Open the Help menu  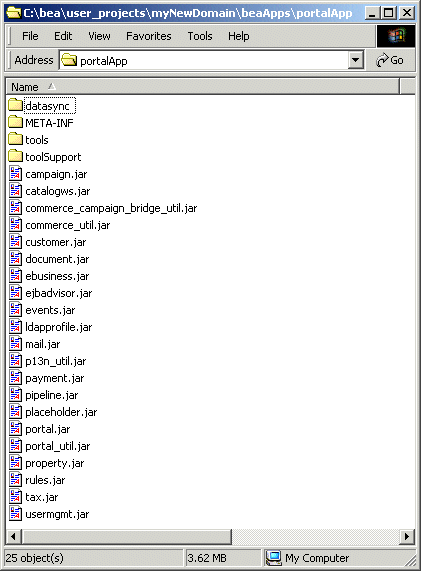click(x=239, y=36)
